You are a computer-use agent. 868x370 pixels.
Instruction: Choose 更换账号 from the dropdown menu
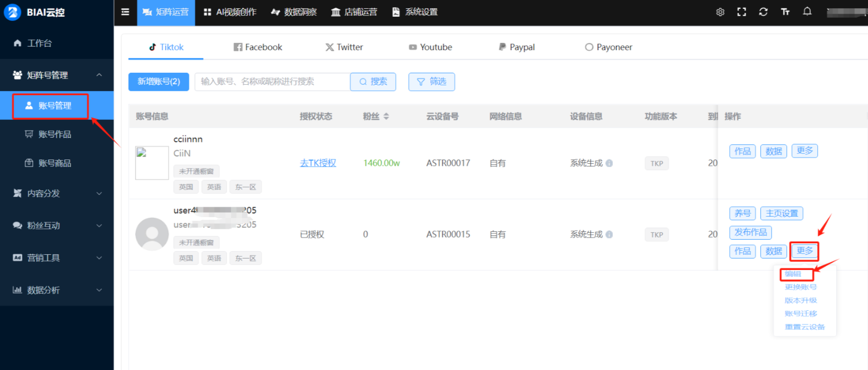click(800, 287)
